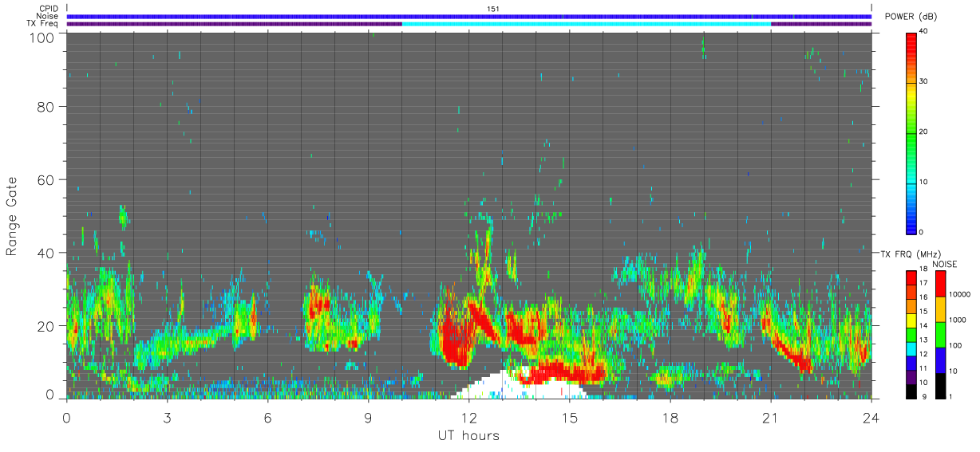
Task: Click the 9 label on UT hours axis
Action: 369,417
